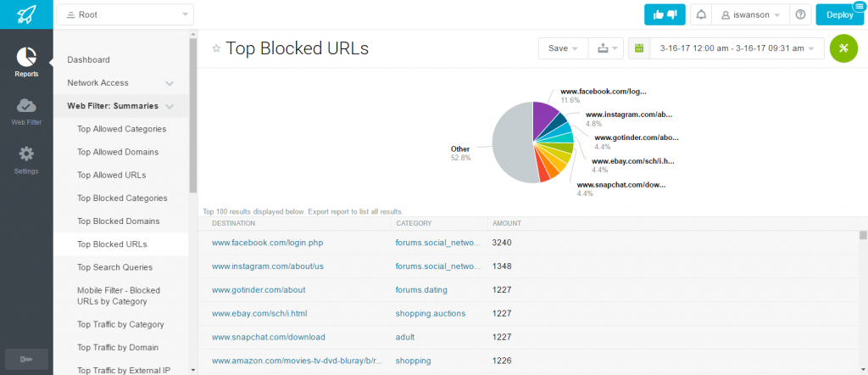Open the Web Filter section
The height and width of the screenshot is (375, 868).
26,111
